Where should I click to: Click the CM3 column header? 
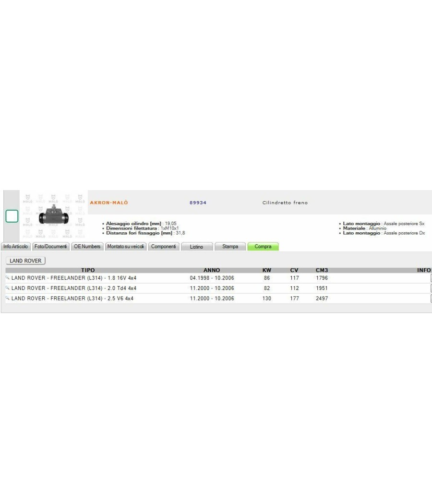pyautogui.click(x=322, y=270)
